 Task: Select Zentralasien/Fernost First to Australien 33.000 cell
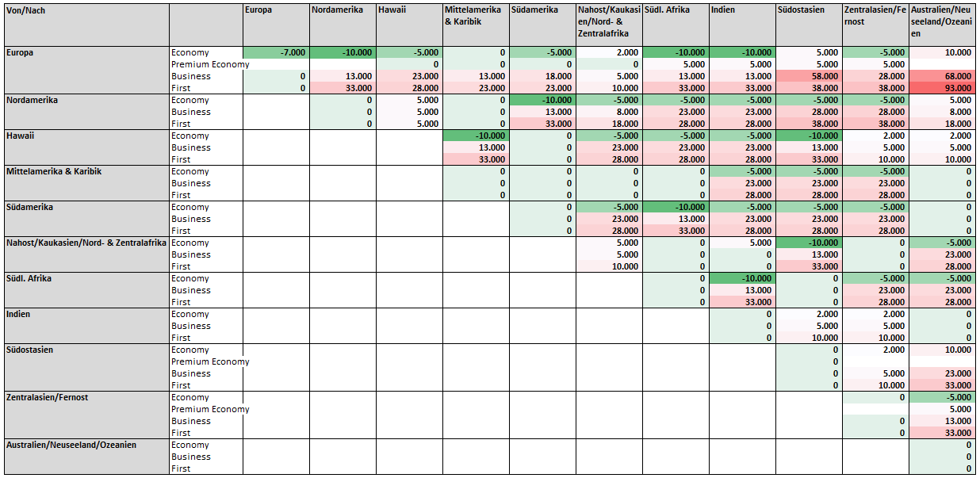click(942, 433)
